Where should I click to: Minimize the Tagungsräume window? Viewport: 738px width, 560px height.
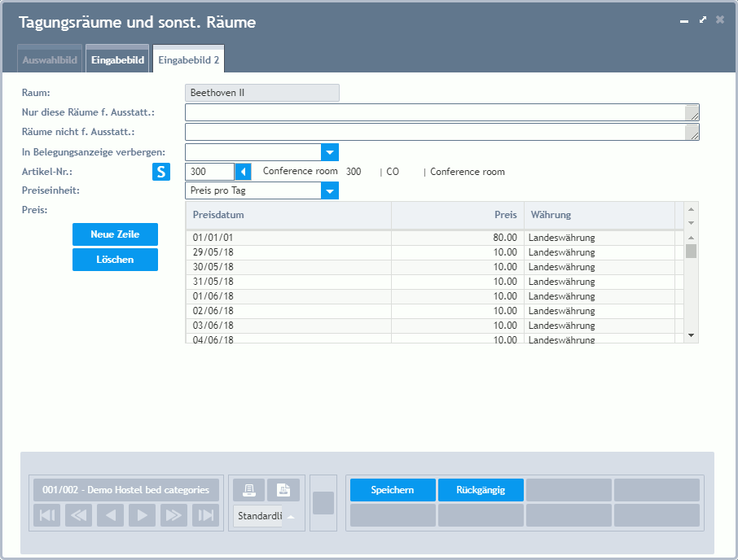pos(684,21)
